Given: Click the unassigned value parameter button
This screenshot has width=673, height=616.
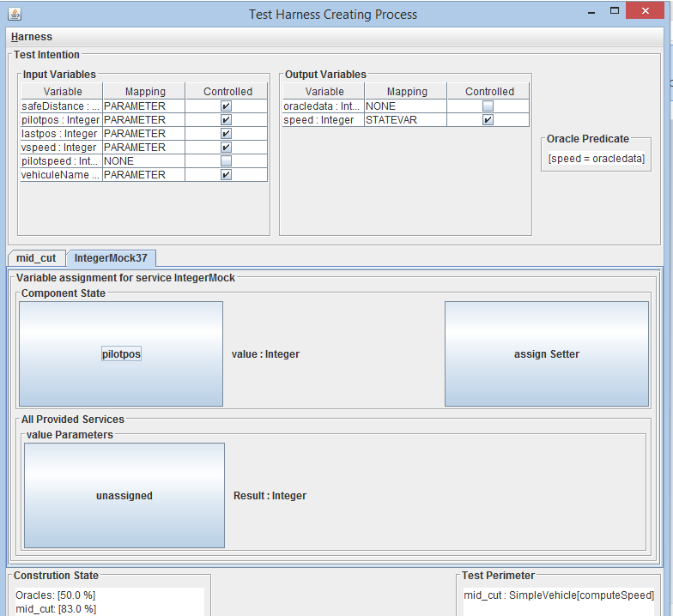Looking at the screenshot, I should tap(124, 495).
